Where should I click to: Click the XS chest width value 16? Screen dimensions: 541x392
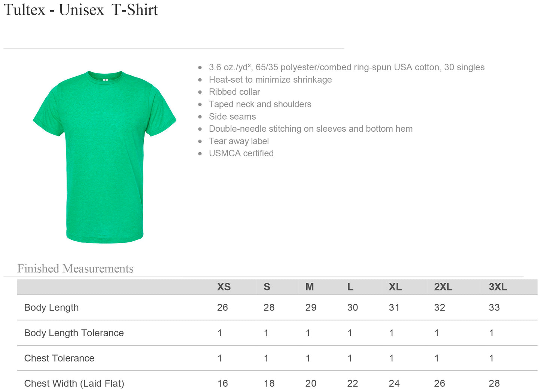pyautogui.click(x=223, y=383)
